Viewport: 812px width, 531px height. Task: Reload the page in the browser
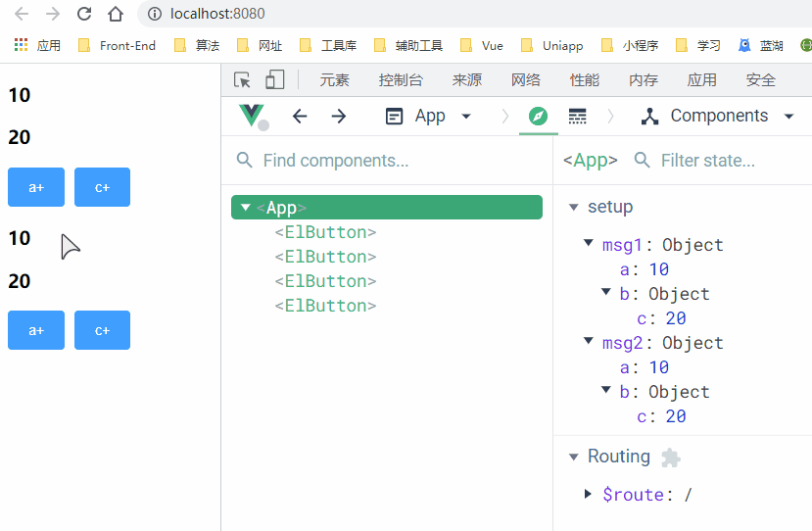point(84,14)
